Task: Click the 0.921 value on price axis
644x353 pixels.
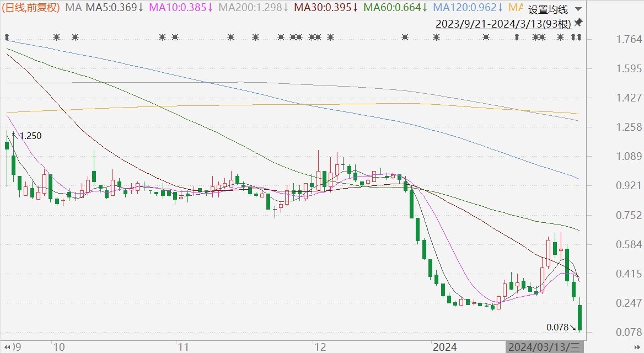Action: click(x=629, y=186)
